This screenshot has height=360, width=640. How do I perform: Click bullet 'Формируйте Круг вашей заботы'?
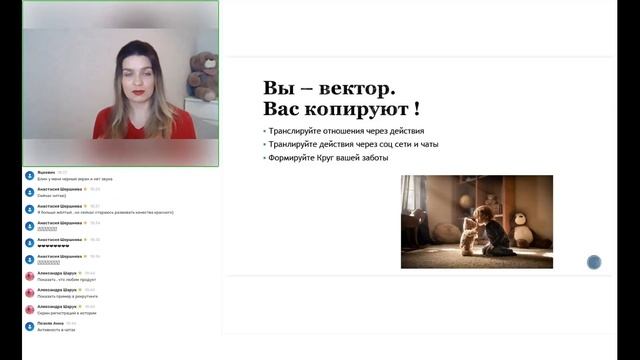coord(328,158)
